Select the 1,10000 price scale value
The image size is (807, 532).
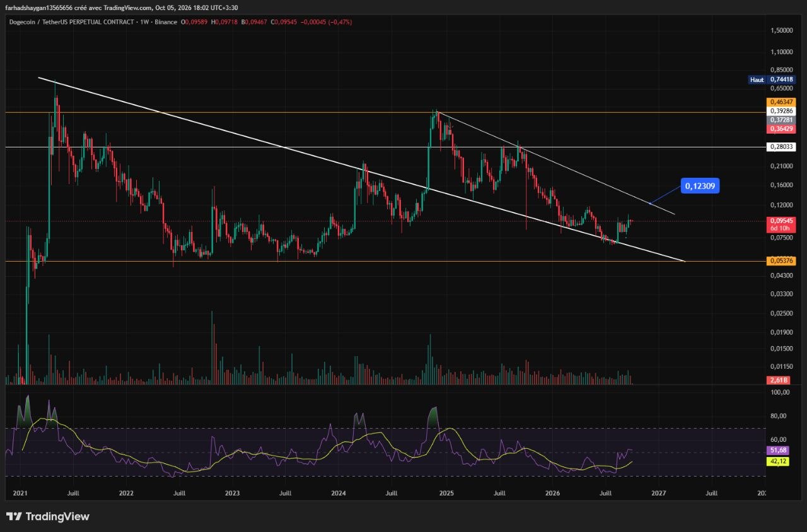click(781, 52)
